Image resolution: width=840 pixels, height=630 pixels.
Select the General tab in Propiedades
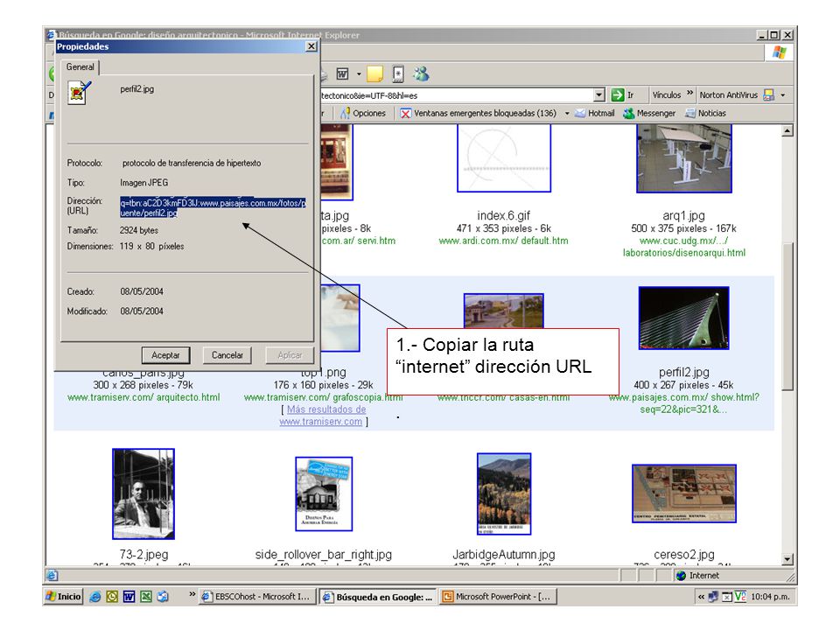click(80, 67)
